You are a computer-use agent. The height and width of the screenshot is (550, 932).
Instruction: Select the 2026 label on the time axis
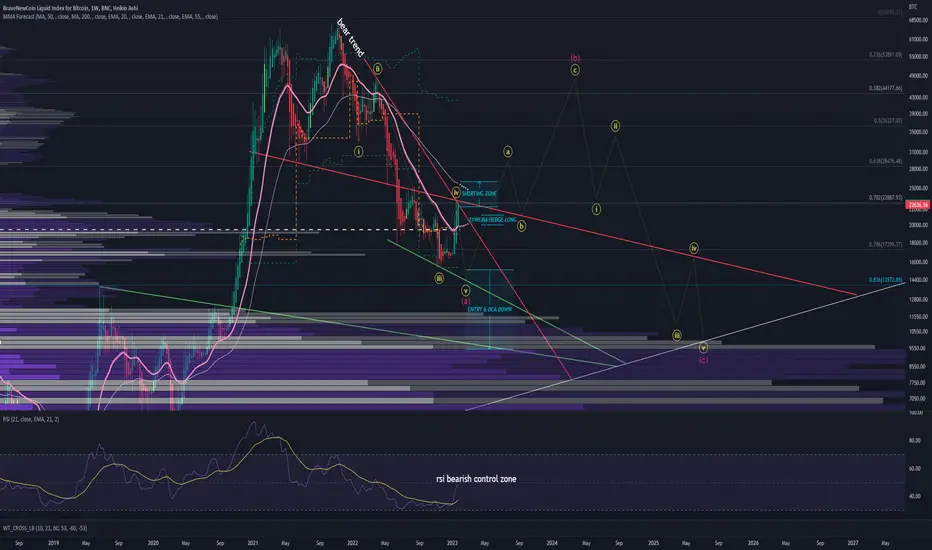(753, 543)
